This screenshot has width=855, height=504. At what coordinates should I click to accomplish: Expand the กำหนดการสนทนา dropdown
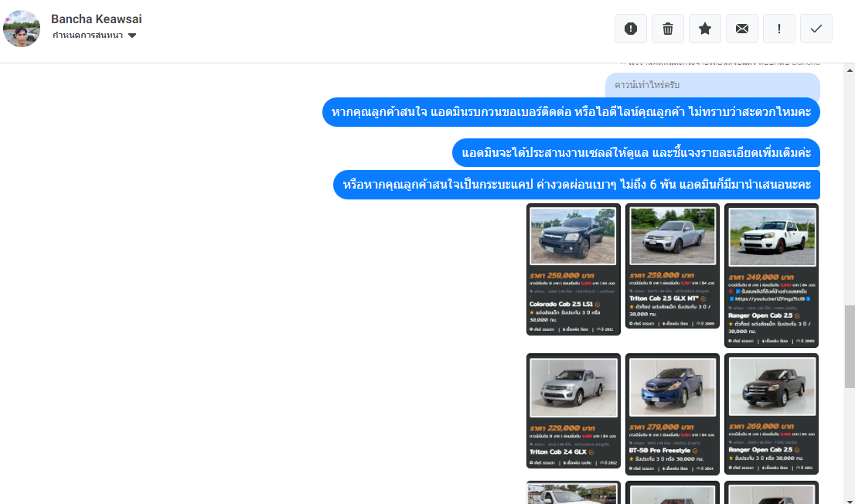[x=94, y=36]
